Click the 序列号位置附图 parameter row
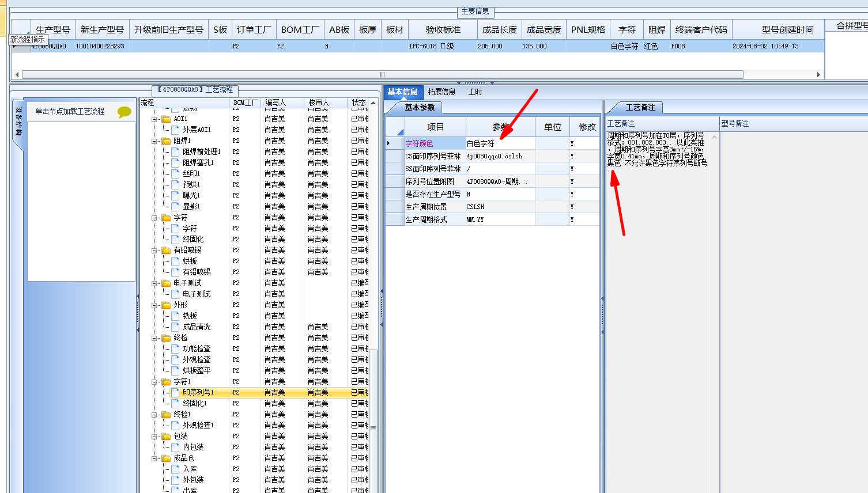This screenshot has width=868, height=493. (x=493, y=181)
